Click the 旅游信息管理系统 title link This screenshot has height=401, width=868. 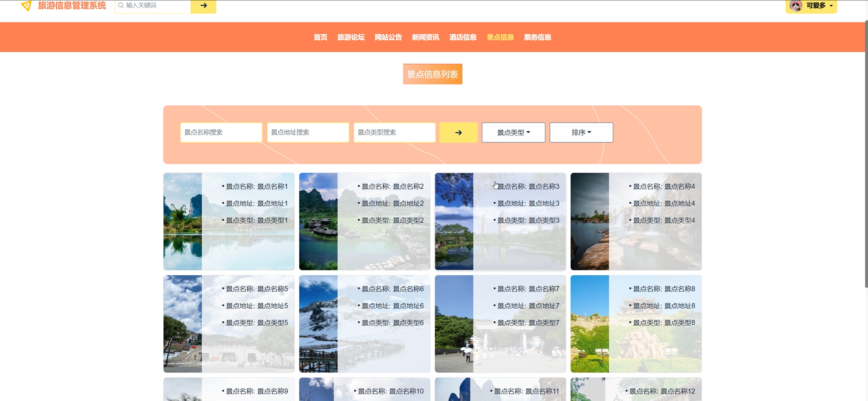click(72, 6)
